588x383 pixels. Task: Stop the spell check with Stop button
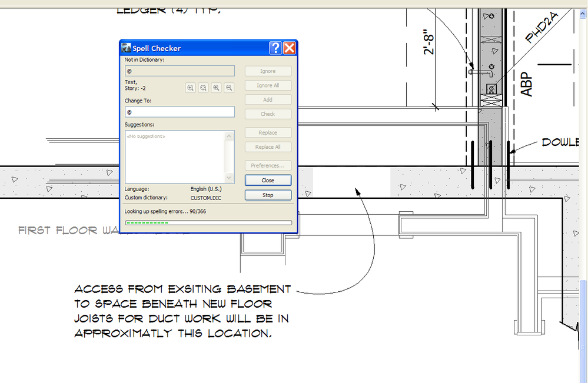coord(268,195)
